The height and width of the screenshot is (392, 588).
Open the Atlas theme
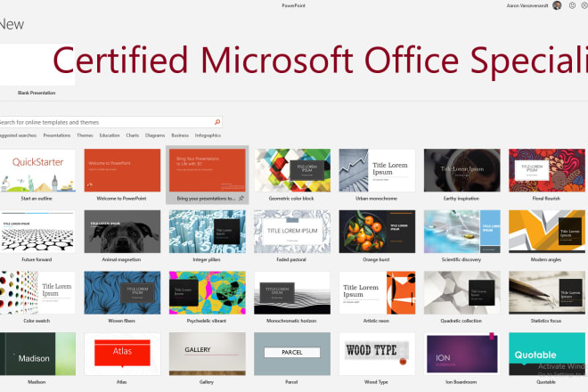click(122, 354)
